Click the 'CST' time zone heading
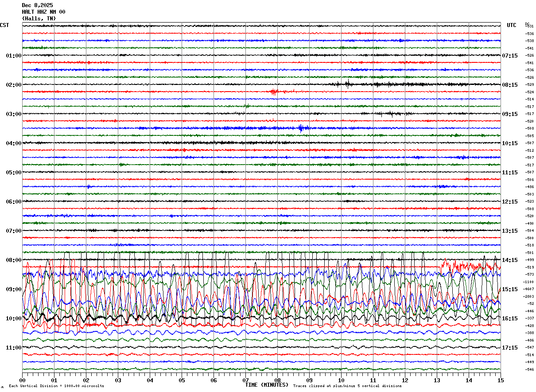Screen dimensions: 536x392 tap(4, 25)
